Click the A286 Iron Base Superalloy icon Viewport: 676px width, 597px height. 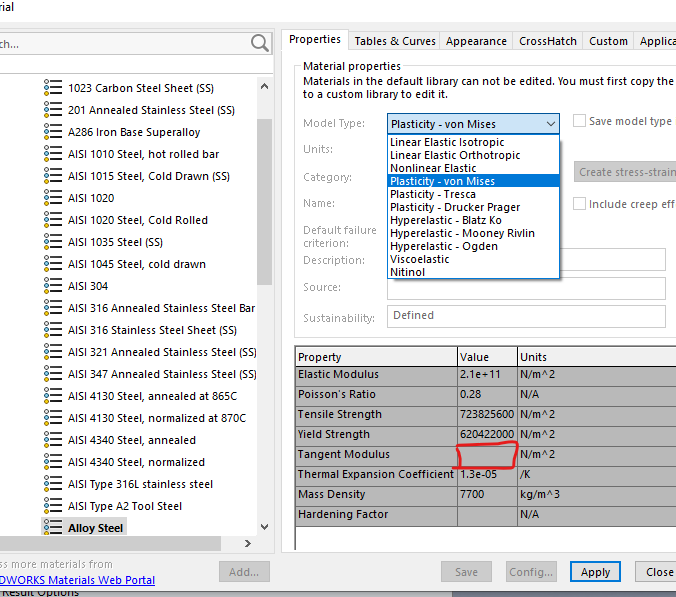click(53, 132)
